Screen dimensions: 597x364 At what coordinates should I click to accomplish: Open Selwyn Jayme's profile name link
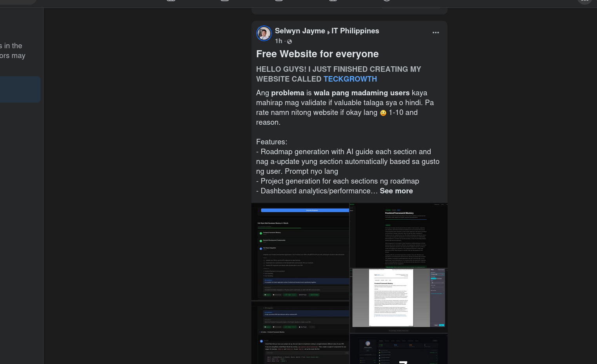tap(300, 31)
